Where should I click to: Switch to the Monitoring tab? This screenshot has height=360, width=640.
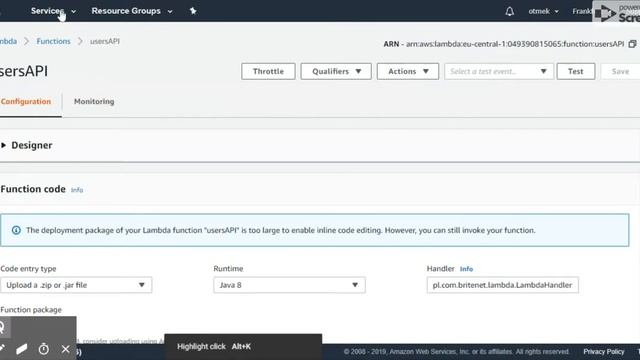[94, 102]
